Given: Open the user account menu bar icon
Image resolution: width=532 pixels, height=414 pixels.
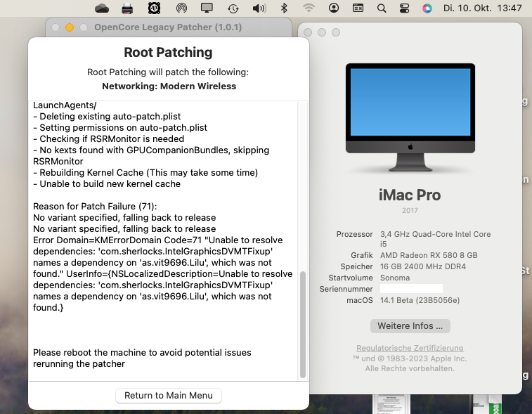Looking at the screenshot, I should (x=334, y=8).
